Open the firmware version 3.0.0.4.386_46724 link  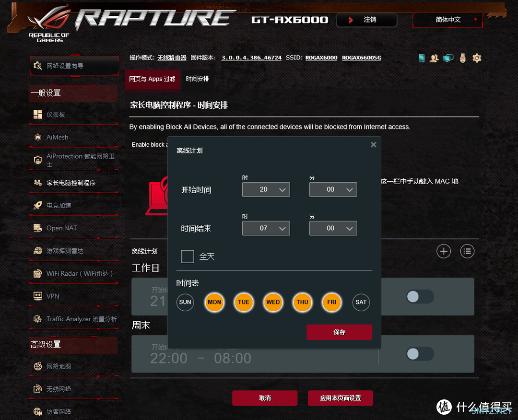click(x=251, y=58)
